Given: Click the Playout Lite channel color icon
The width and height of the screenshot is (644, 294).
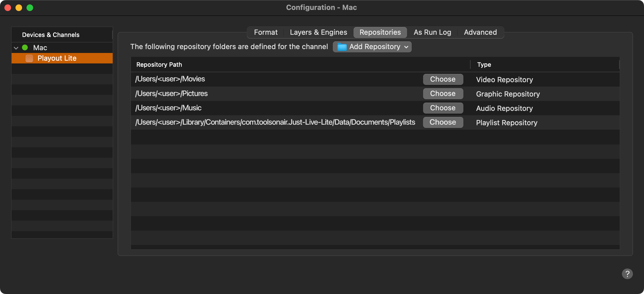Looking at the screenshot, I should point(29,58).
